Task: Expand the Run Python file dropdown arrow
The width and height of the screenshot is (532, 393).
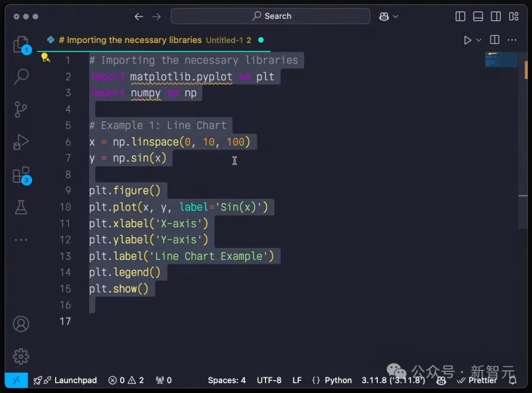Action: (479, 40)
